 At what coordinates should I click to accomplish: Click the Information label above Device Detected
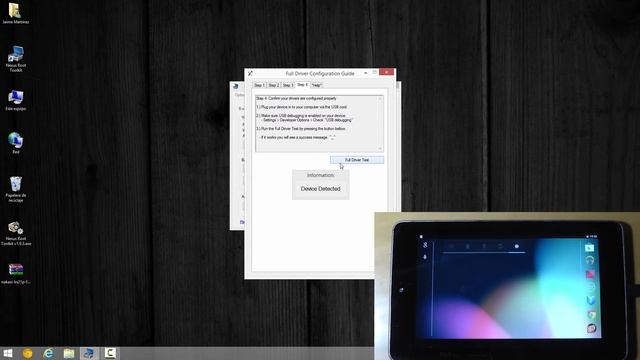pos(320,175)
